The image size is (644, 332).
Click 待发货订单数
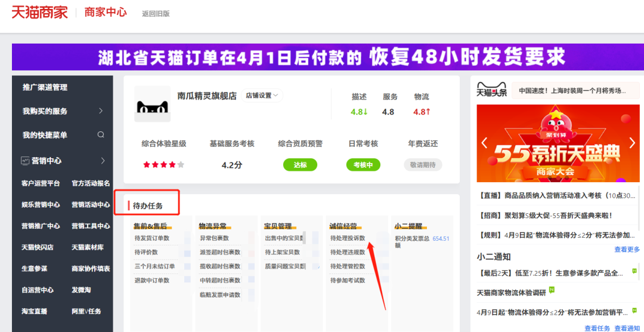pos(152,238)
